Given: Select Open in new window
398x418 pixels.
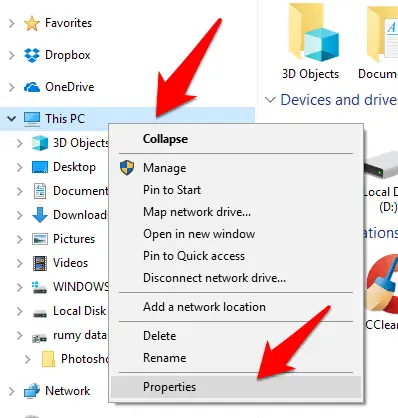Looking at the screenshot, I should coord(236,234).
